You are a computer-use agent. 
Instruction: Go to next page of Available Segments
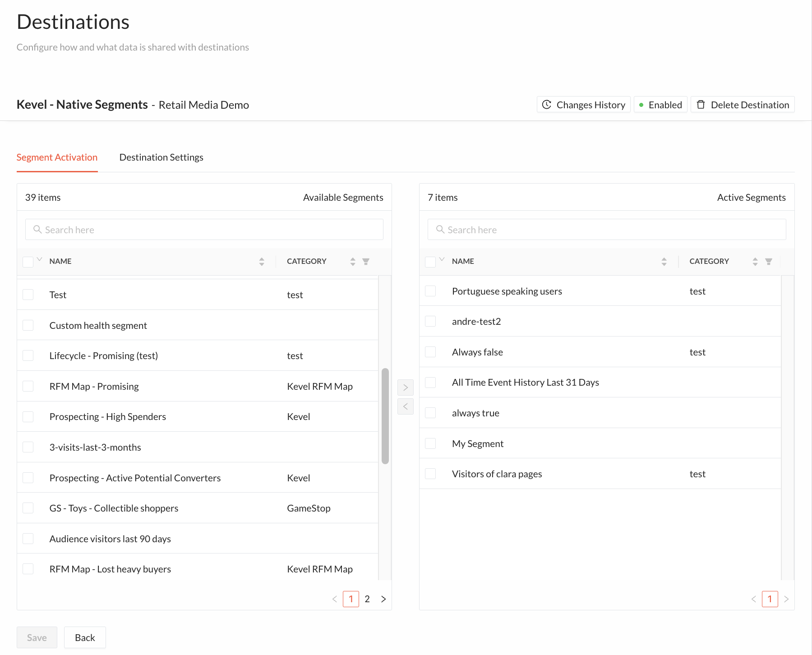pyautogui.click(x=383, y=599)
